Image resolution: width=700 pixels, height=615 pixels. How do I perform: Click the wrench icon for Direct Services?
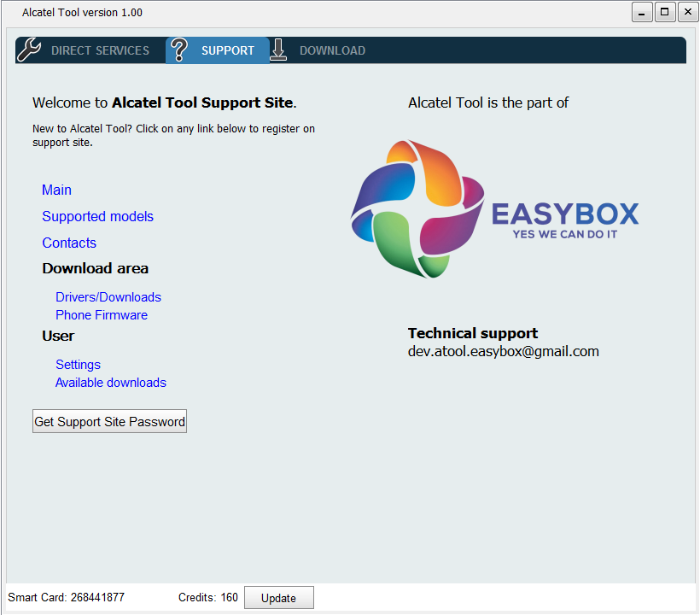29,50
